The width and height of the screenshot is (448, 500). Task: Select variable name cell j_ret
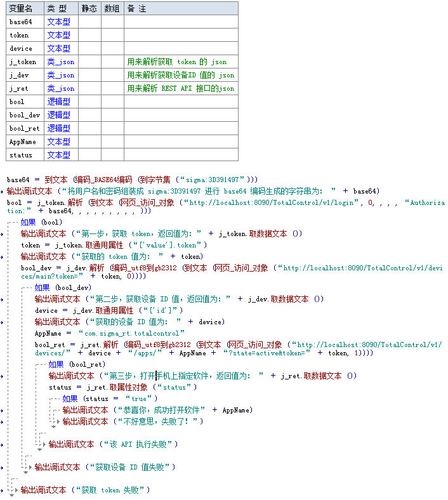(x=25, y=89)
